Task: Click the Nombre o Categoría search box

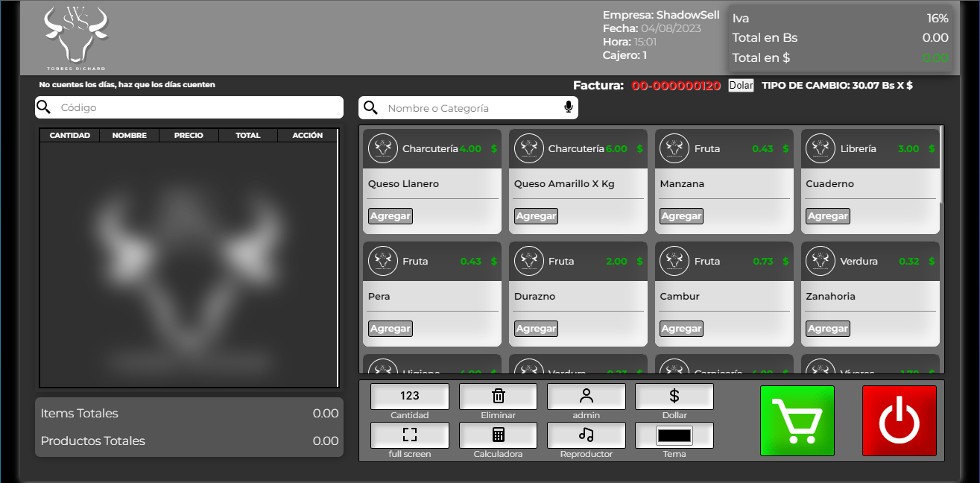Action: tap(473, 108)
